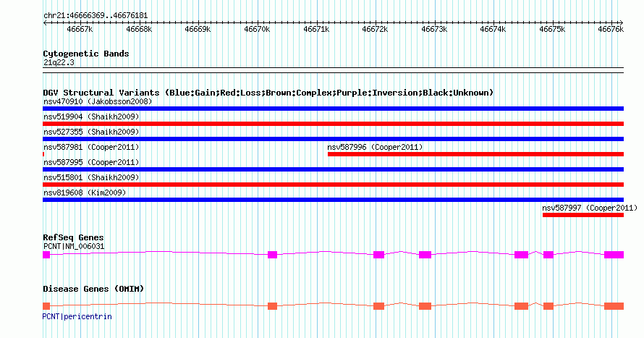644x338 pixels.
Task: Click the orange OMIM exon at 46676k
Action: pyautogui.click(x=614, y=306)
